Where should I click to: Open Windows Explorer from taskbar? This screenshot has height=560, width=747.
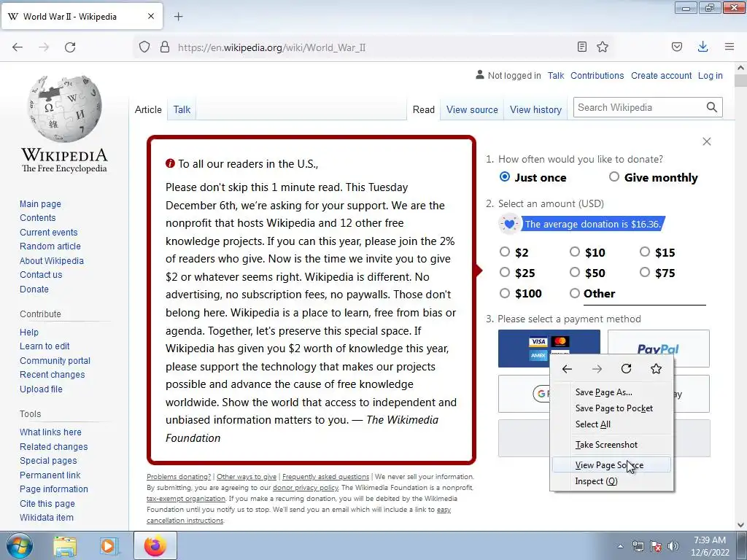click(65, 545)
